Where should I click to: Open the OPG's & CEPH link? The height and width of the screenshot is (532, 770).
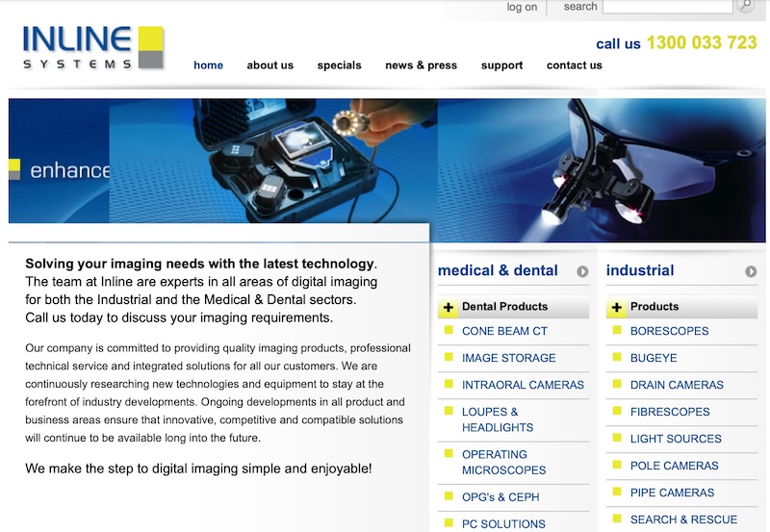click(x=500, y=497)
